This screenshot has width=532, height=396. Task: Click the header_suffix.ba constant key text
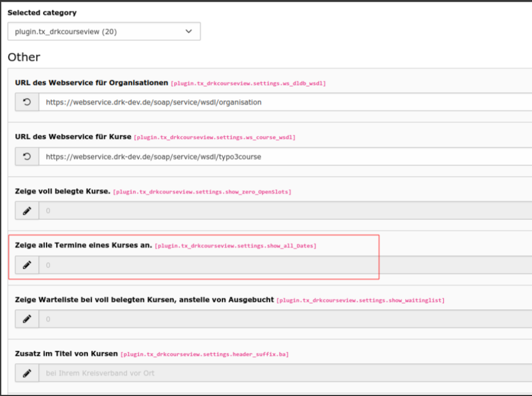(x=205, y=354)
